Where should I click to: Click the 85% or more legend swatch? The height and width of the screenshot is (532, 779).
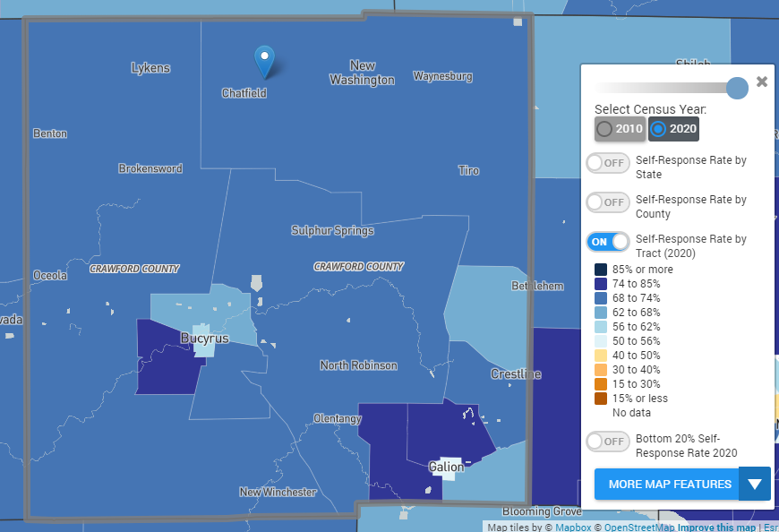pos(601,270)
